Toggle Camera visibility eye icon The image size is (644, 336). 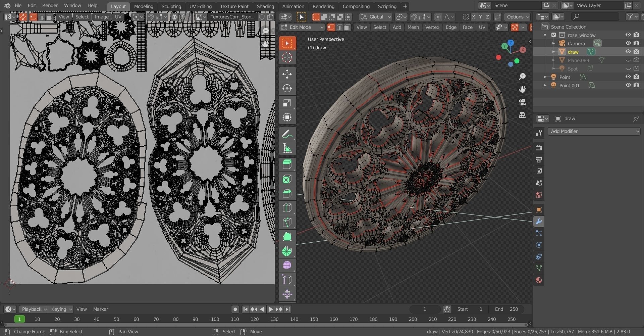628,43
